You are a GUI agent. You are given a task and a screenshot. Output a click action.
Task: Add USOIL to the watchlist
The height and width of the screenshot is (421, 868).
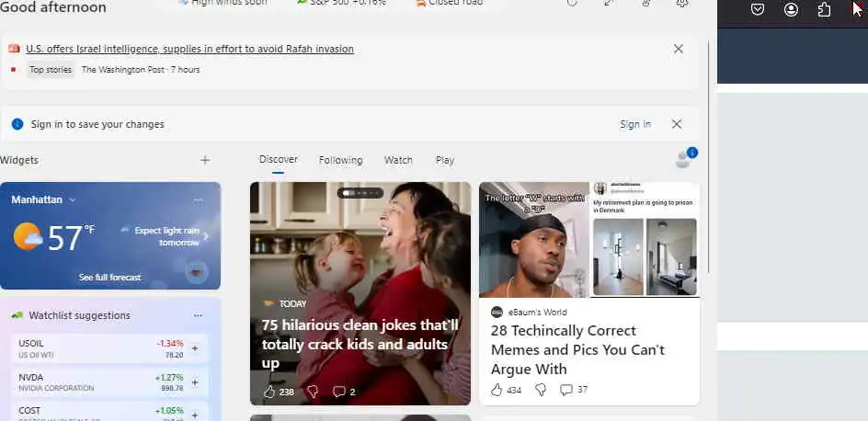195,348
